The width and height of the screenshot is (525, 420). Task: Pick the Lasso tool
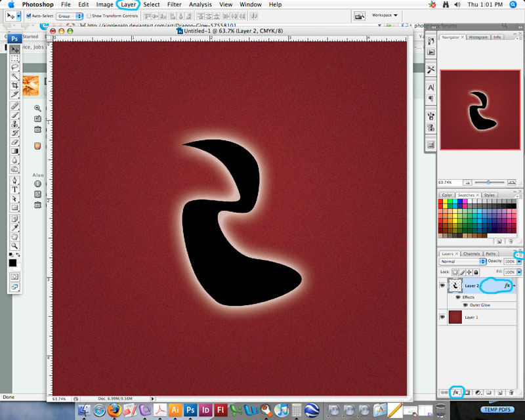(x=14, y=67)
